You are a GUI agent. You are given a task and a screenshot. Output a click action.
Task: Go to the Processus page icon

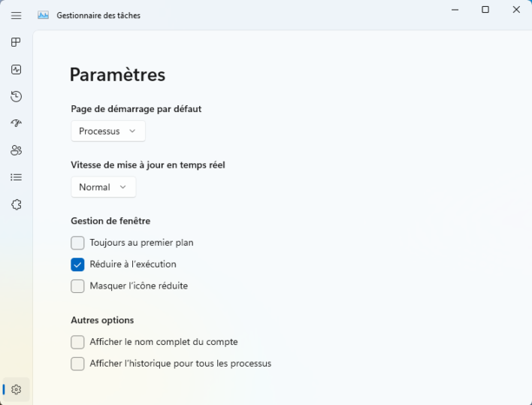click(x=17, y=43)
